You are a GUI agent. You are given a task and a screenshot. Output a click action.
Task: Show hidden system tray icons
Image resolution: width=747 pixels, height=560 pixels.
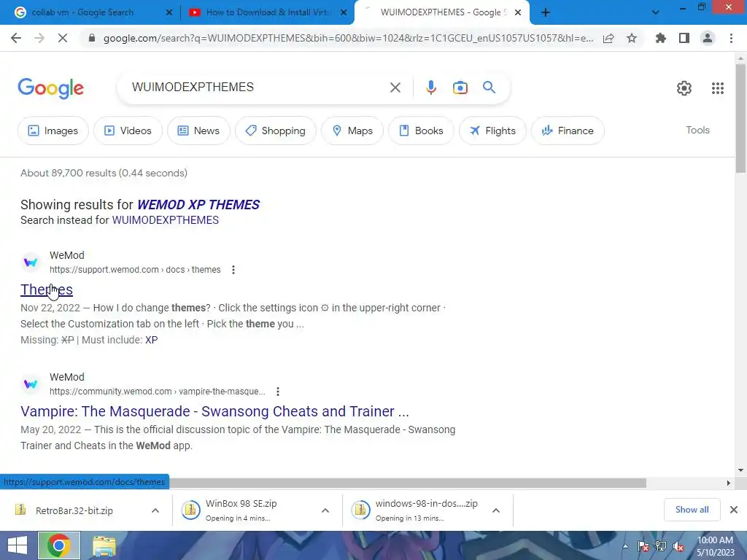click(x=625, y=546)
